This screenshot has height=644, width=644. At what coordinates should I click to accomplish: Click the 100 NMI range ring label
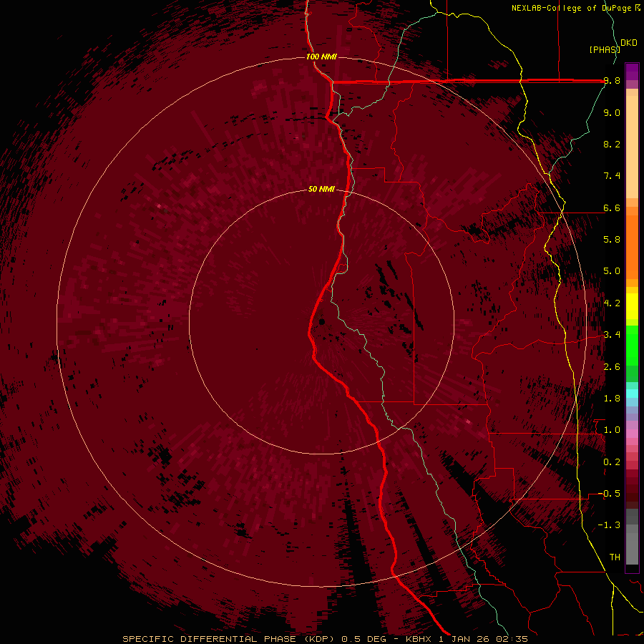tap(321, 57)
